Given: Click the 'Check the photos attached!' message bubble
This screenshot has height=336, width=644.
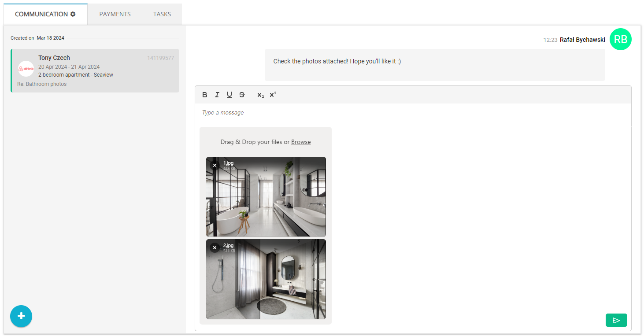Looking at the screenshot, I should (435, 65).
